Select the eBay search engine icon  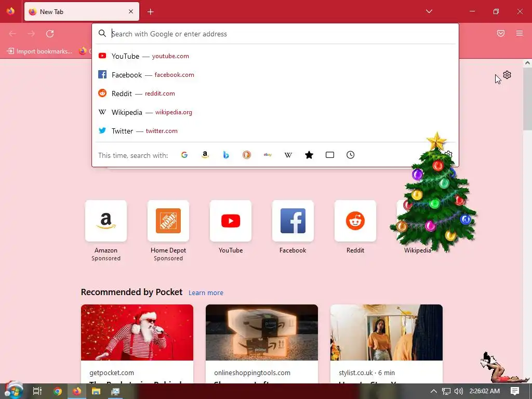point(268,155)
